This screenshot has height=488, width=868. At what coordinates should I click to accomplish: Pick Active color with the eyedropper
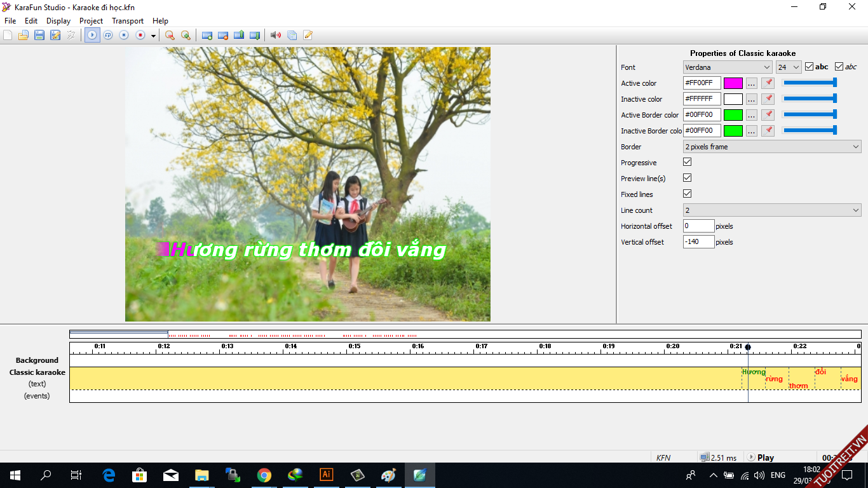pos(768,83)
